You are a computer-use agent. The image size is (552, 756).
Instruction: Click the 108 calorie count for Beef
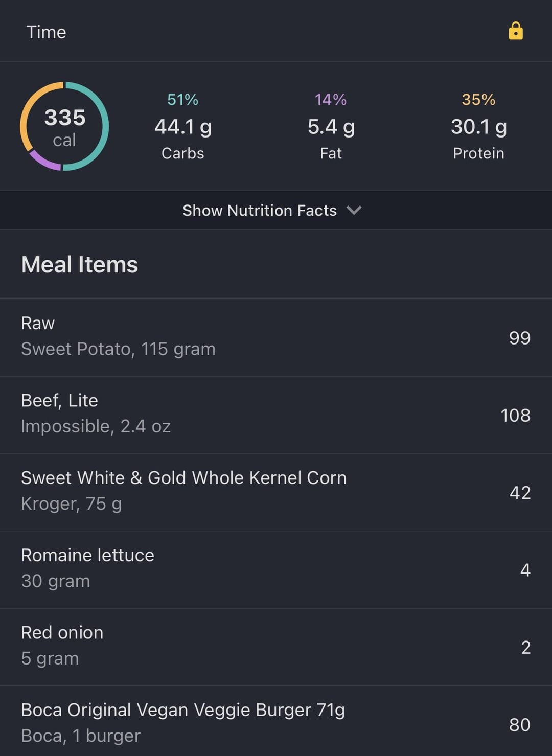point(515,415)
